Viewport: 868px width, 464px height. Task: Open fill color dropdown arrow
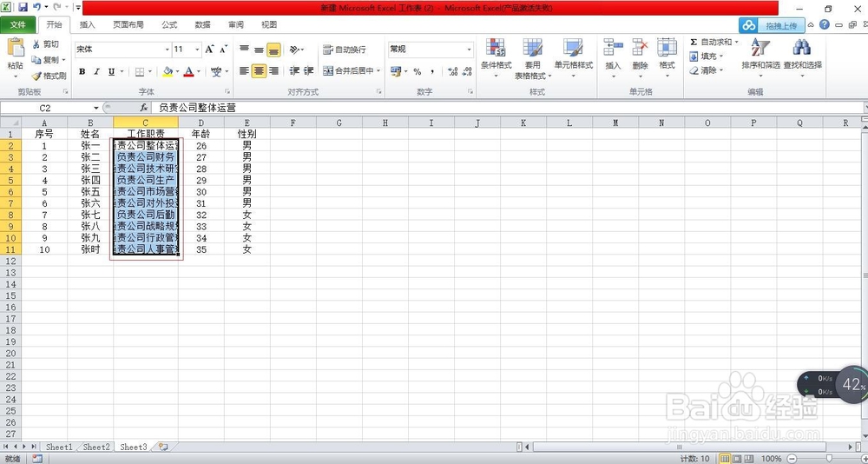click(177, 71)
